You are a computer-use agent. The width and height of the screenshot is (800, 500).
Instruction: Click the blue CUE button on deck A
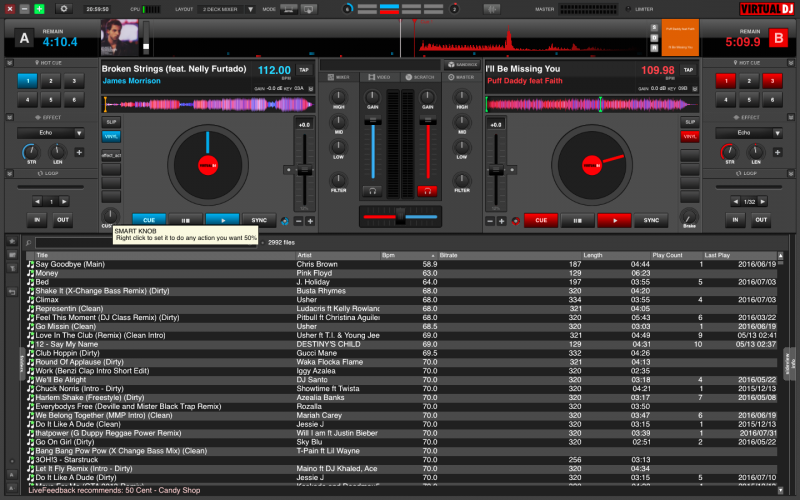click(x=148, y=220)
